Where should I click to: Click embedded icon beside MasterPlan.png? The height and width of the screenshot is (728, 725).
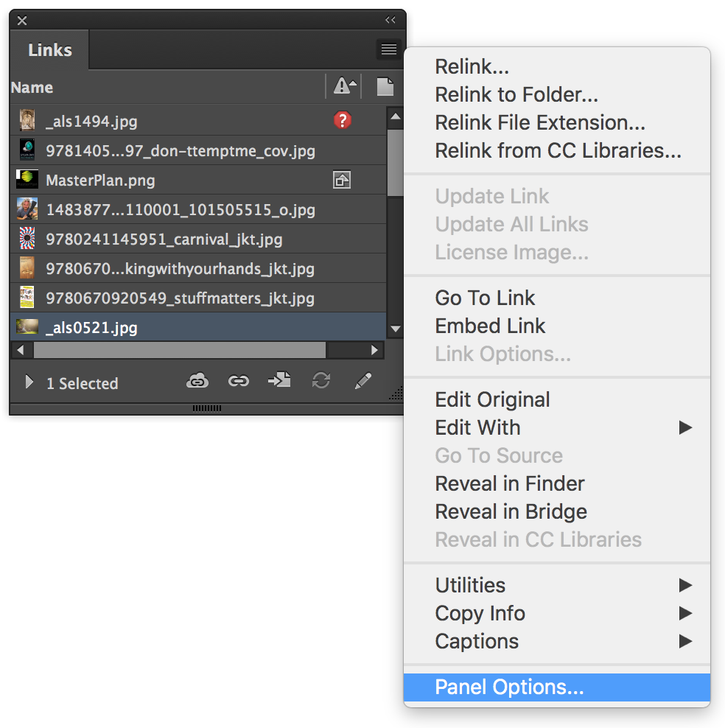point(342,180)
